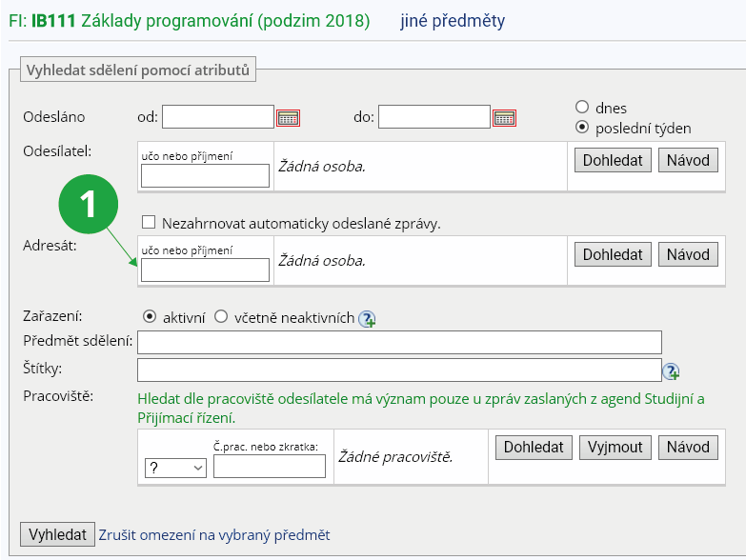Open calendar picker for 'do' date

click(x=504, y=118)
